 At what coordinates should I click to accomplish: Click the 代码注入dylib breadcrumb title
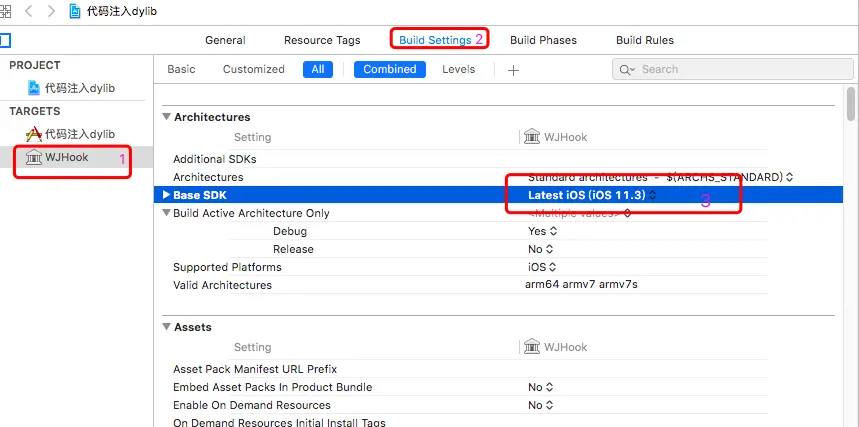[122, 11]
